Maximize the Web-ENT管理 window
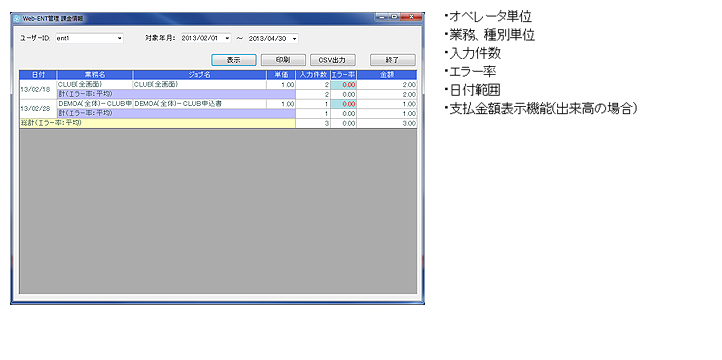This screenshot has width=722, height=360. pos(394,17)
